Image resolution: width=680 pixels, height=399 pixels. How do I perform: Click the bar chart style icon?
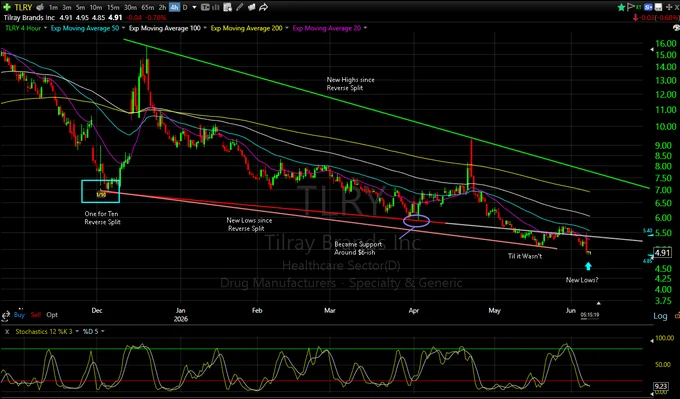click(x=216, y=7)
